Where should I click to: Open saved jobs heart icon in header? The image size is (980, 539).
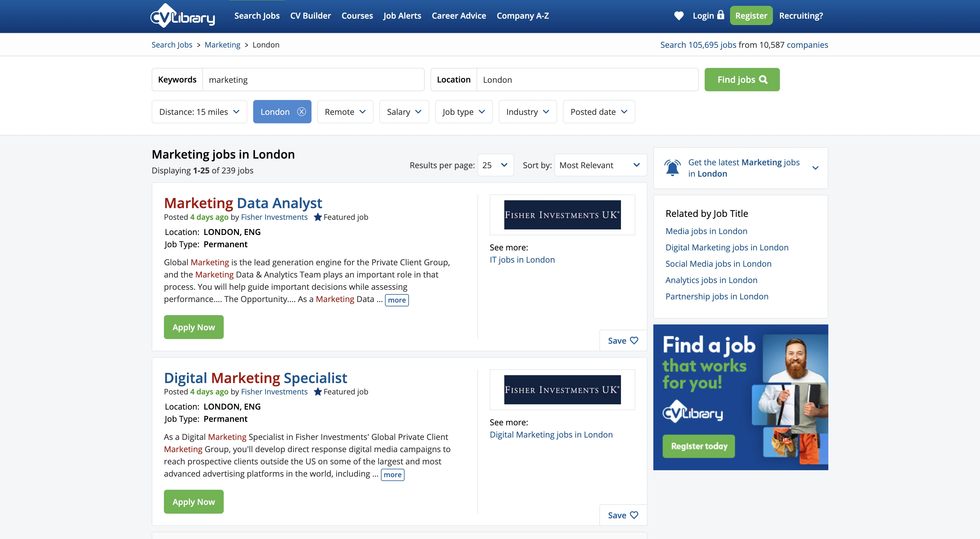pos(679,16)
